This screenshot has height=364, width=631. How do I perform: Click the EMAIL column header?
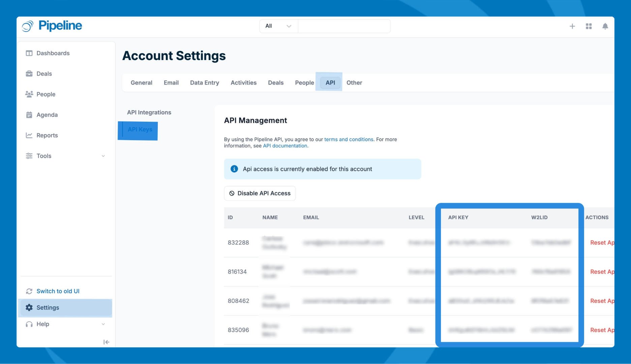311,217
